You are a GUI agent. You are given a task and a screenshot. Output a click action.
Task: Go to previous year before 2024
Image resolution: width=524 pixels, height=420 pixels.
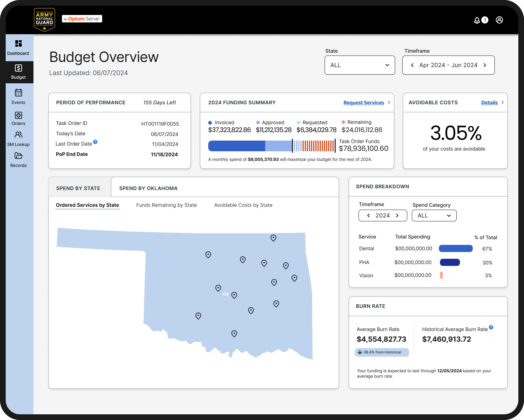(x=368, y=216)
